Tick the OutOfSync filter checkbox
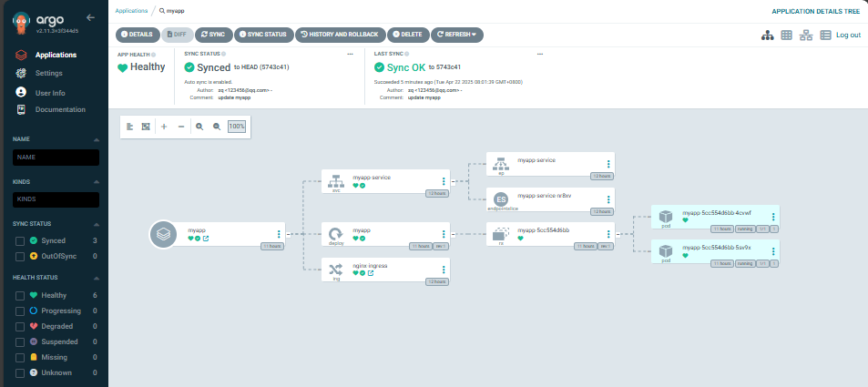This screenshot has height=387, width=868. (x=20, y=257)
